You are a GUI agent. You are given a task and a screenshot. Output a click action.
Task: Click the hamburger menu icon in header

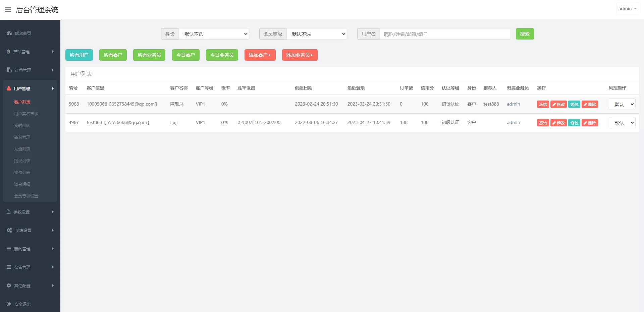pyautogui.click(x=8, y=10)
